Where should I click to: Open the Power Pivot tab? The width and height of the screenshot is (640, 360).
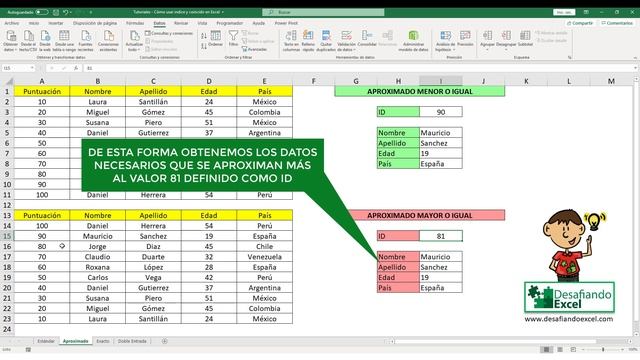coord(286,23)
